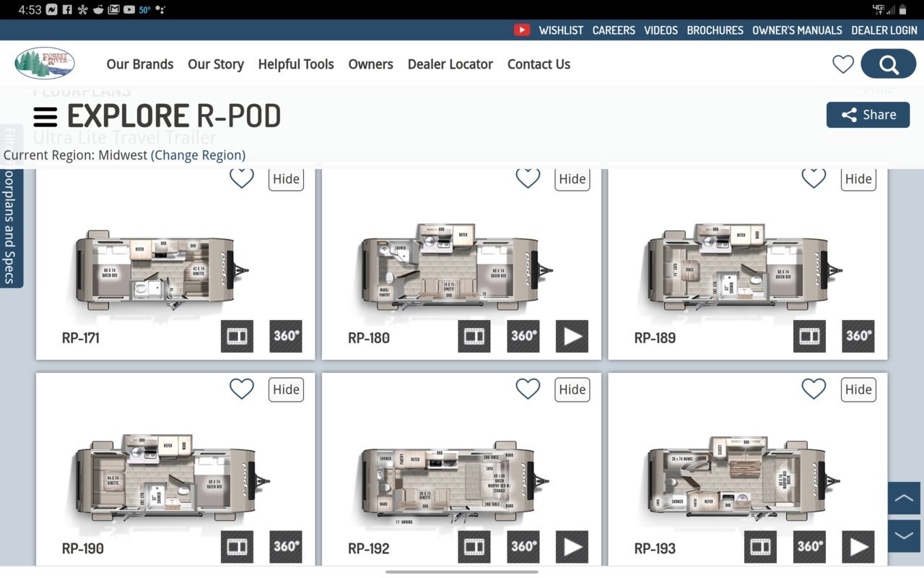Open the Dealer Locator menu item
924x578 pixels.
coord(450,64)
